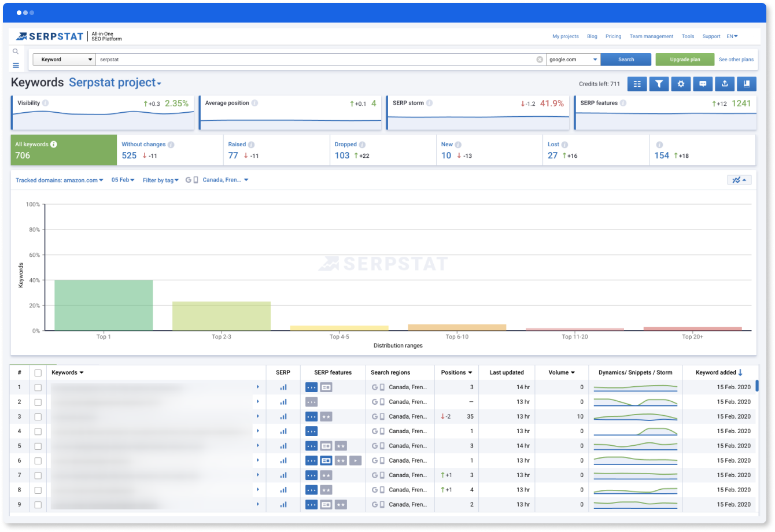Open the settings gear toolbar icon
775x532 pixels.
[x=681, y=84]
